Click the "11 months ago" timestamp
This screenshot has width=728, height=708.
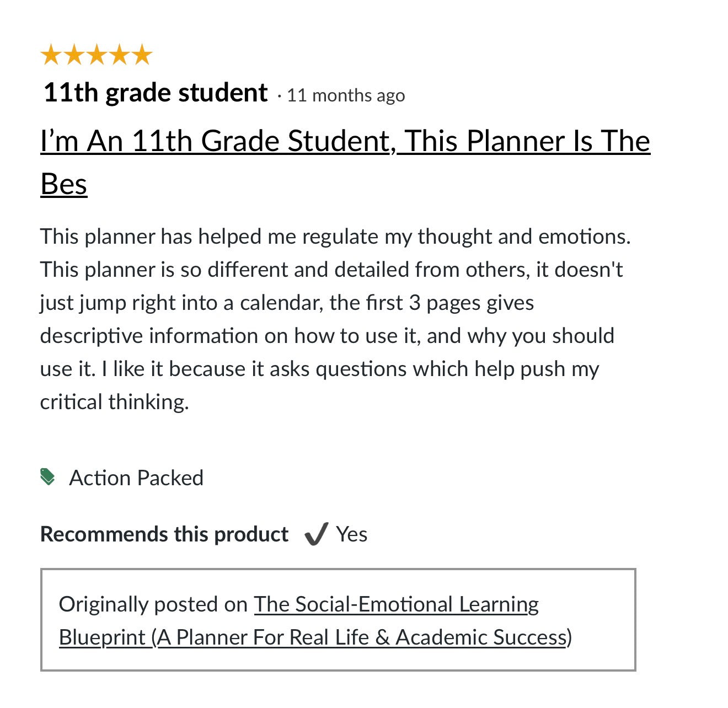point(346,95)
